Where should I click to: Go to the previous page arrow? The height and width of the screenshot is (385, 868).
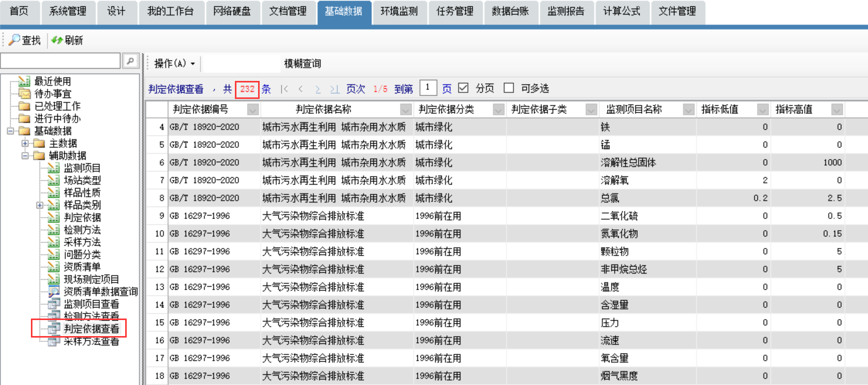[301, 89]
